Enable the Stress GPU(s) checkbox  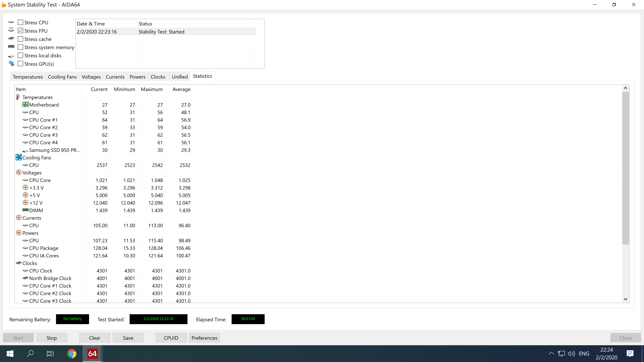pyautogui.click(x=20, y=64)
